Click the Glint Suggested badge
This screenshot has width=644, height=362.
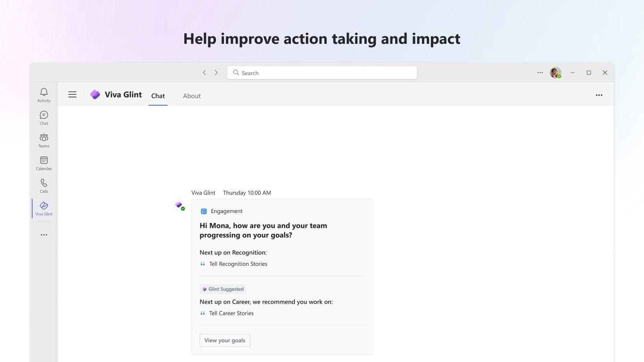tap(223, 289)
